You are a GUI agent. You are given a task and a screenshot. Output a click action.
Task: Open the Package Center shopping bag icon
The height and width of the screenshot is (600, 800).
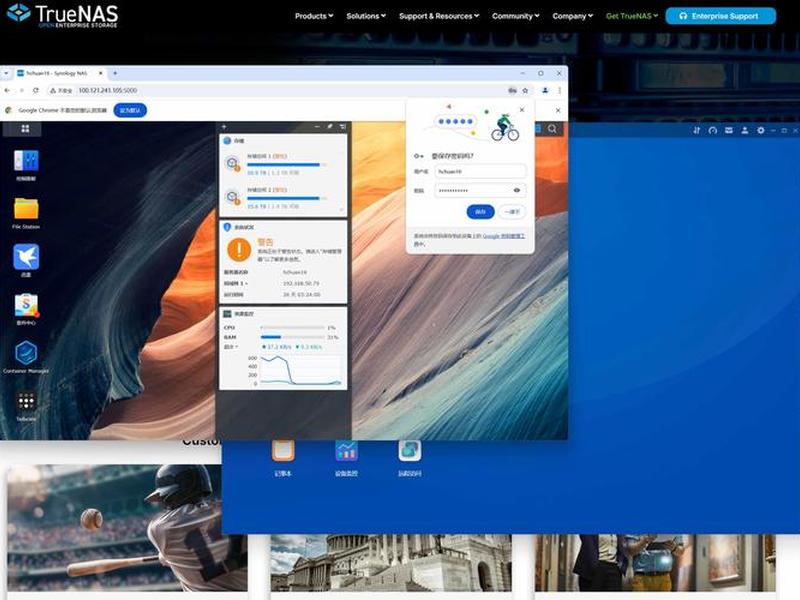click(x=26, y=305)
